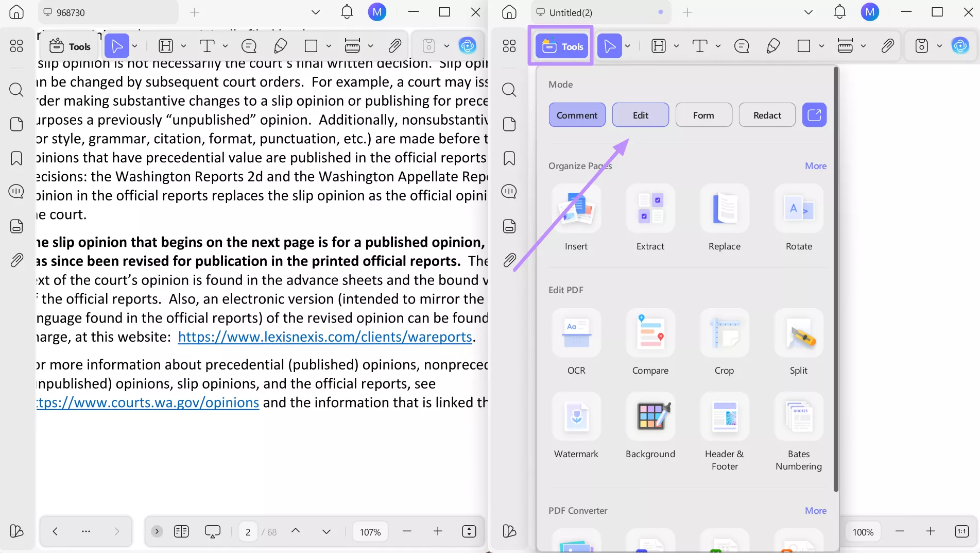Click the home icon in left window

16,12
